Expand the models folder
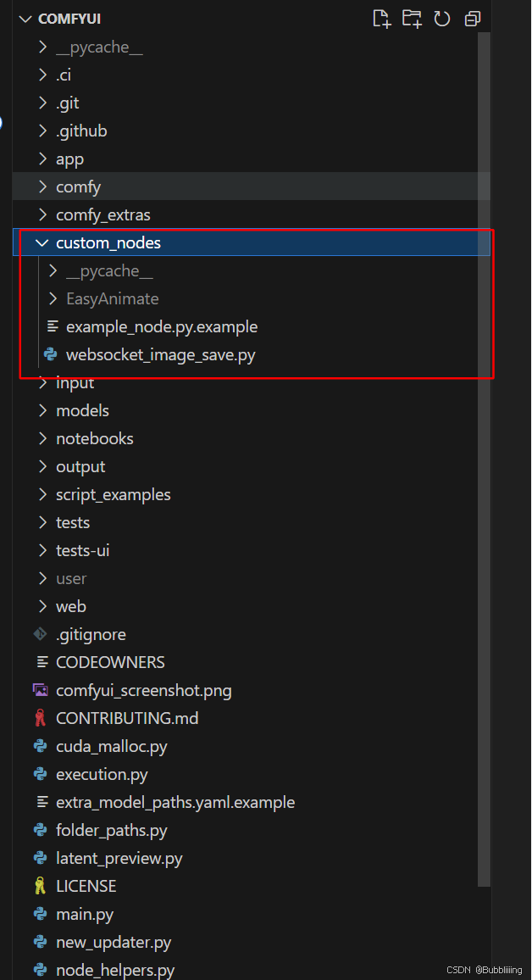The height and width of the screenshot is (980, 532). (42, 410)
